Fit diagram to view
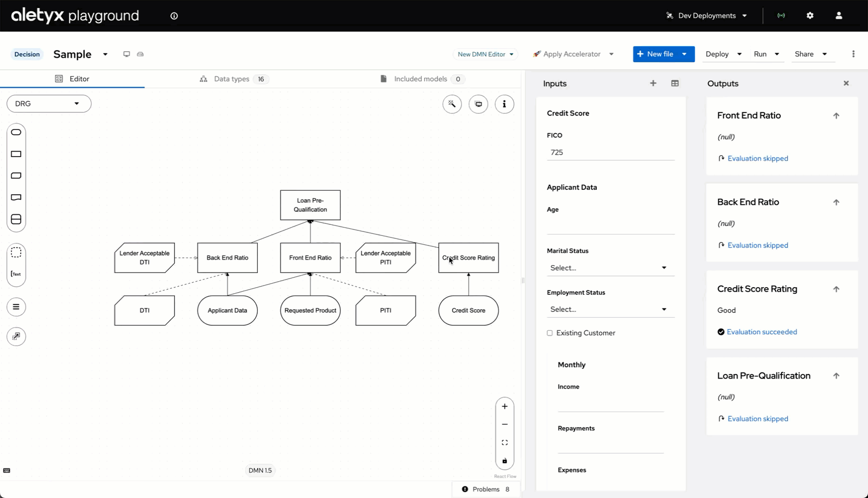Screen dimensions: 868x498 click(x=505, y=443)
